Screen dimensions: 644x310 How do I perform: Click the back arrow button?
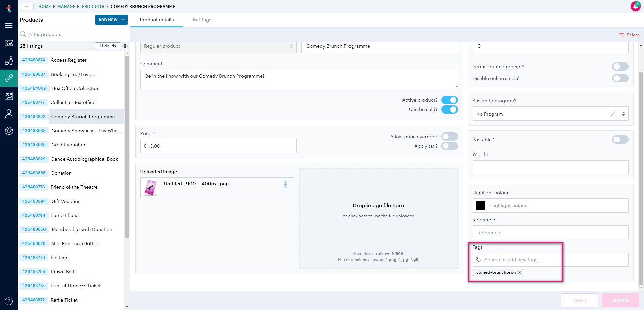click(27, 6)
